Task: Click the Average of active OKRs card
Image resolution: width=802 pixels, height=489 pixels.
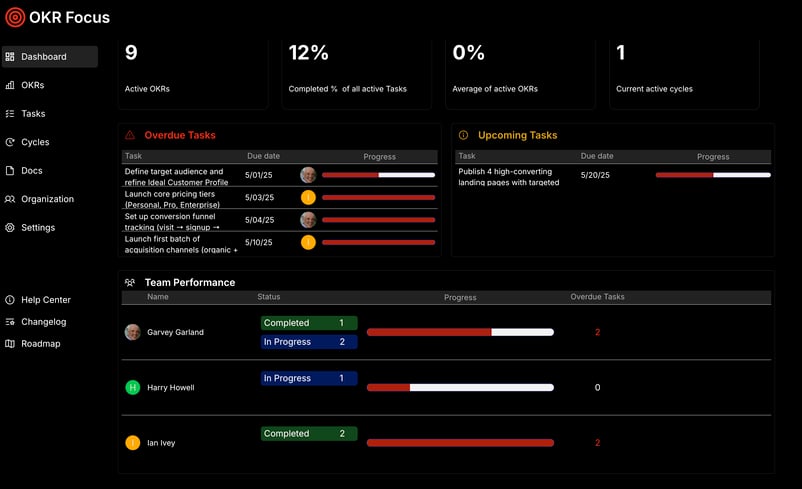Action: (520, 74)
